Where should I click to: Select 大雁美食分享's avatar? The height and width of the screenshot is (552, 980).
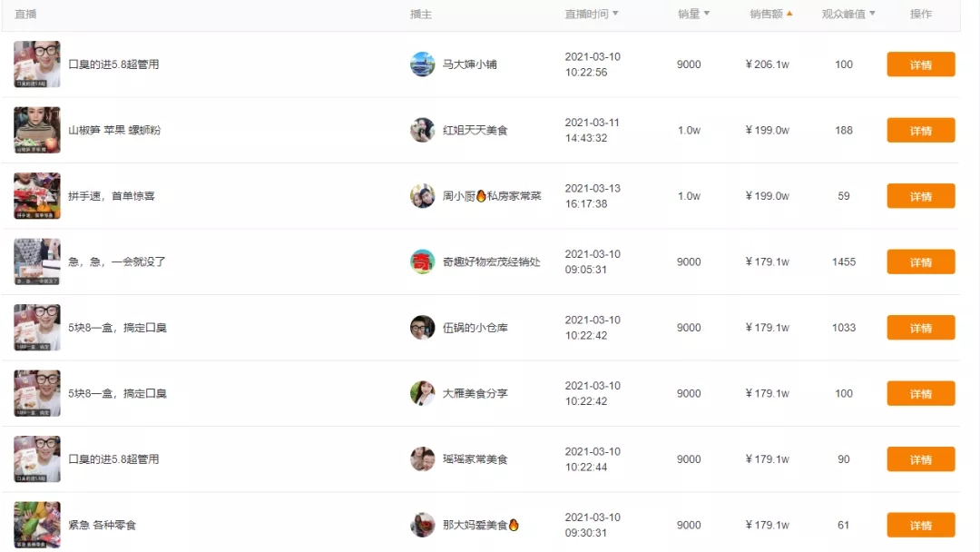(x=423, y=393)
